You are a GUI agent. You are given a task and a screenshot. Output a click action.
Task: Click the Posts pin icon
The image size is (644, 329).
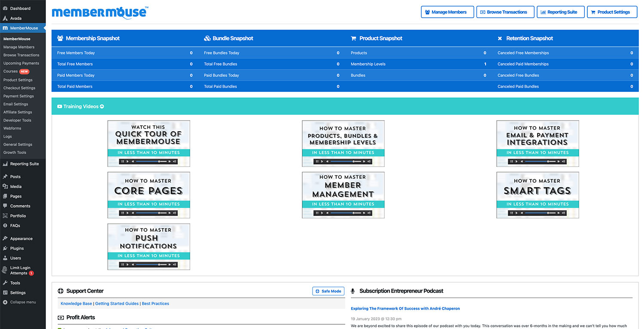tap(5, 177)
